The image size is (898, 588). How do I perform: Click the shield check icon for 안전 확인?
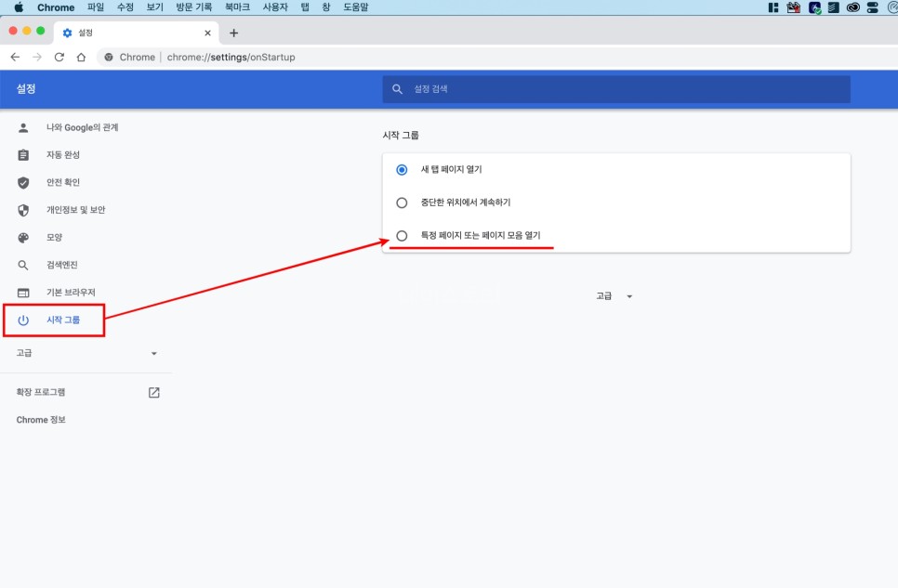(x=23, y=183)
